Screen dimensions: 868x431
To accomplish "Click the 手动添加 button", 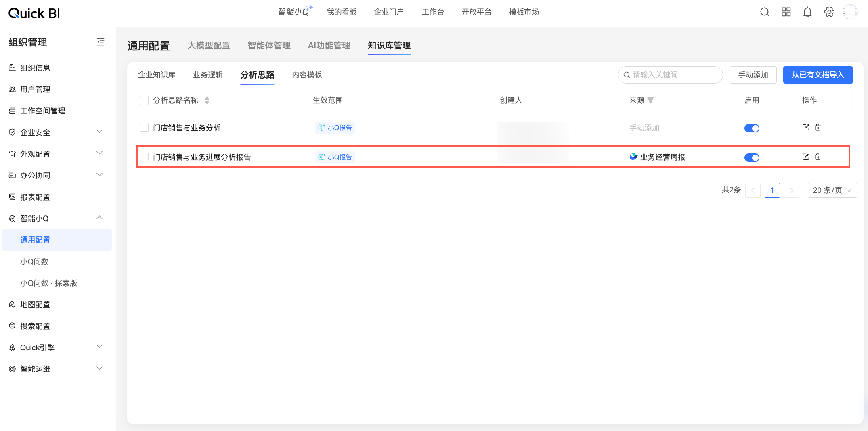I will 753,75.
